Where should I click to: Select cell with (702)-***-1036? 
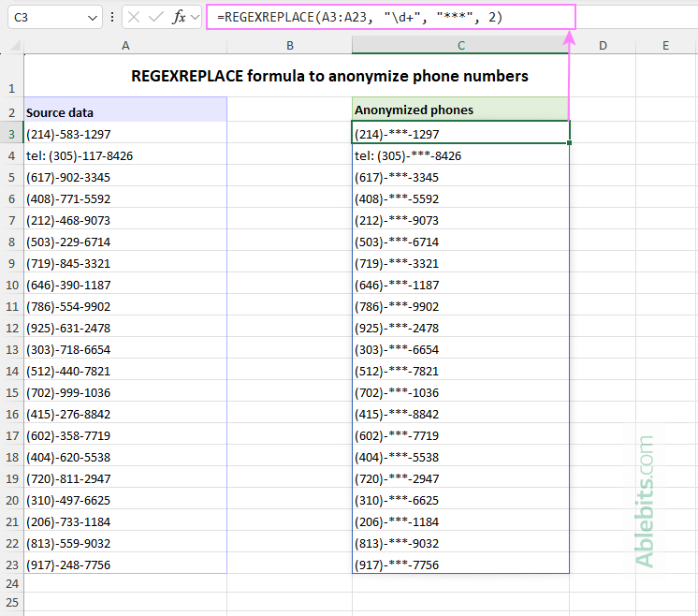pos(460,390)
